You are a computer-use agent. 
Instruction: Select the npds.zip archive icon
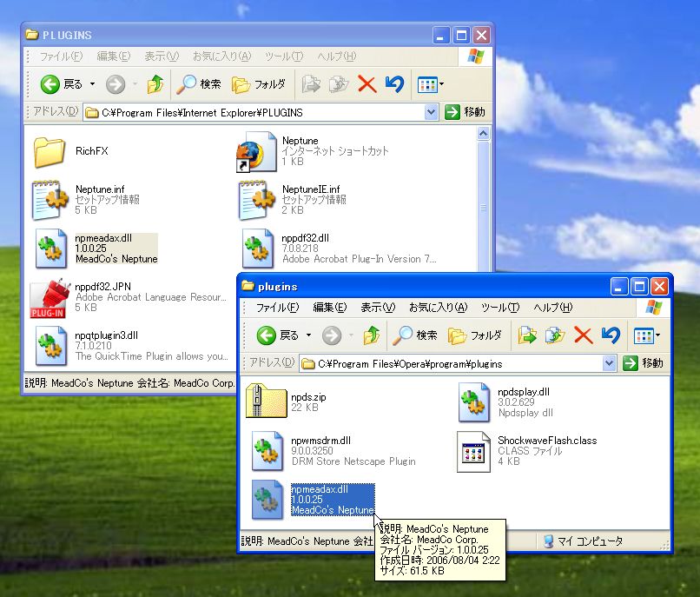click(266, 401)
